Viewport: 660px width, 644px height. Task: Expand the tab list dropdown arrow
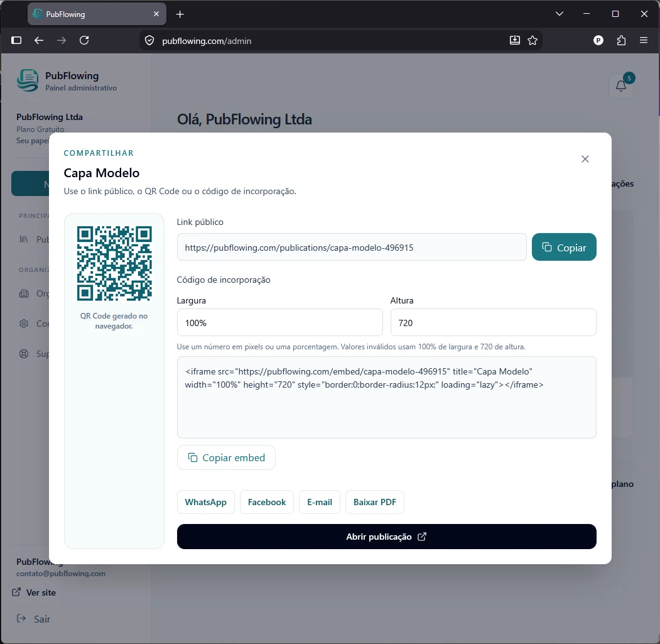click(559, 14)
